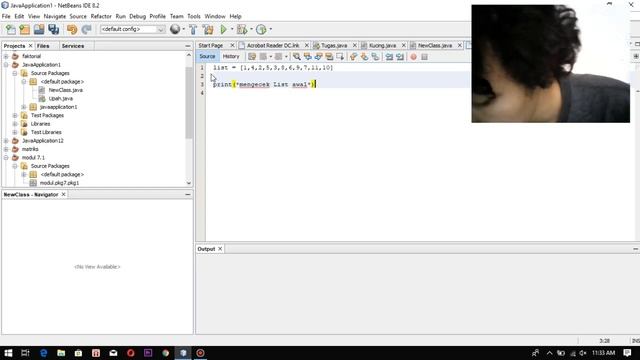
Task: Click the Profile Project toolbar icon
Action: (x=261, y=29)
